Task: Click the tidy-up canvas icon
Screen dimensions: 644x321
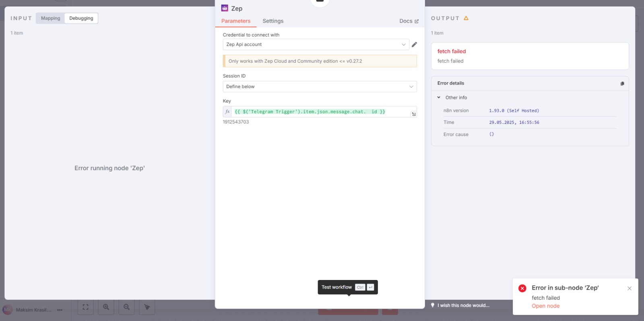Action: (147, 307)
